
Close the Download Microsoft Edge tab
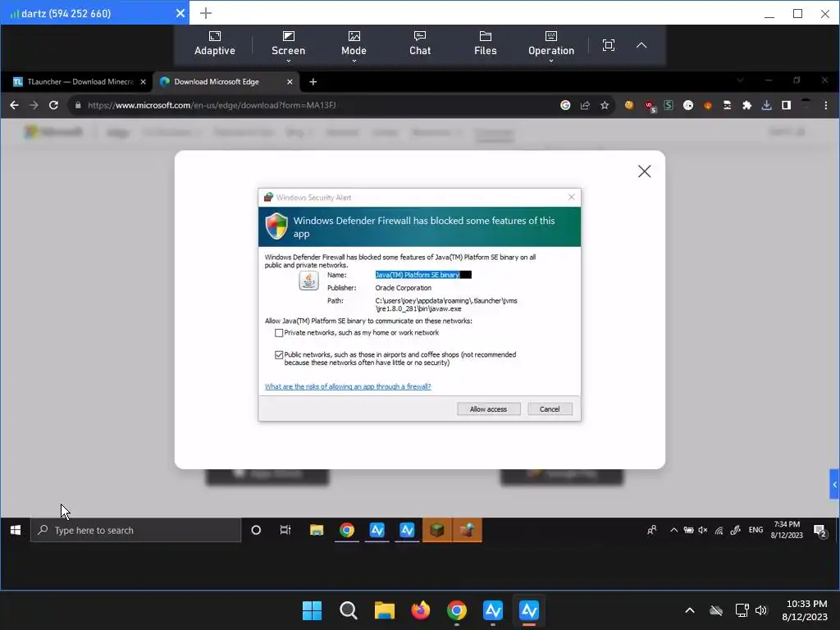point(290,82)
